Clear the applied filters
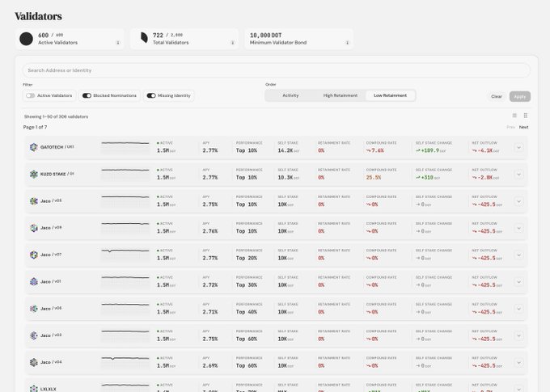Image resolution: width=550 pixels, height=392 pixels. click(497, 96)
